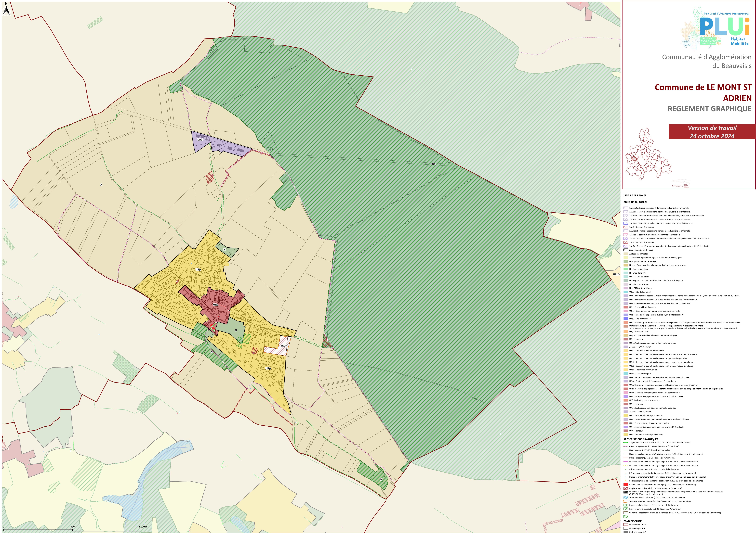
Task: Click the blue dot for 'Mares et aménagements hydrauliques'
Action: 626,477
